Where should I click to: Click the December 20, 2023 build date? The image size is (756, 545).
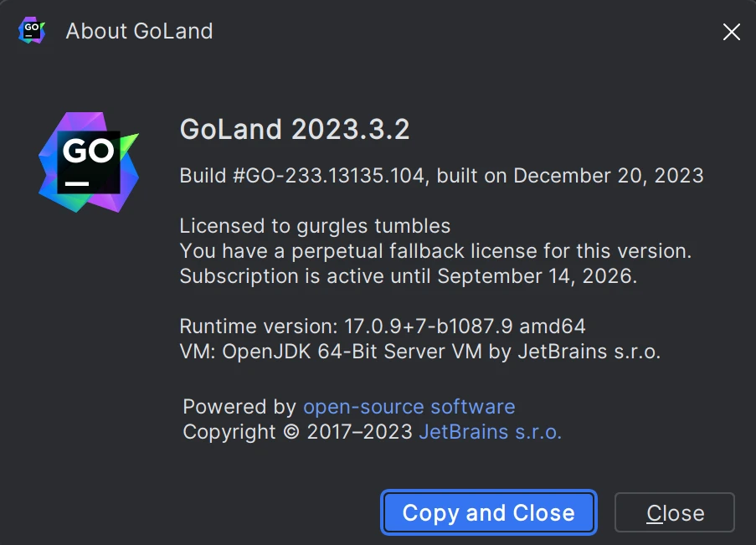(609, 176)
